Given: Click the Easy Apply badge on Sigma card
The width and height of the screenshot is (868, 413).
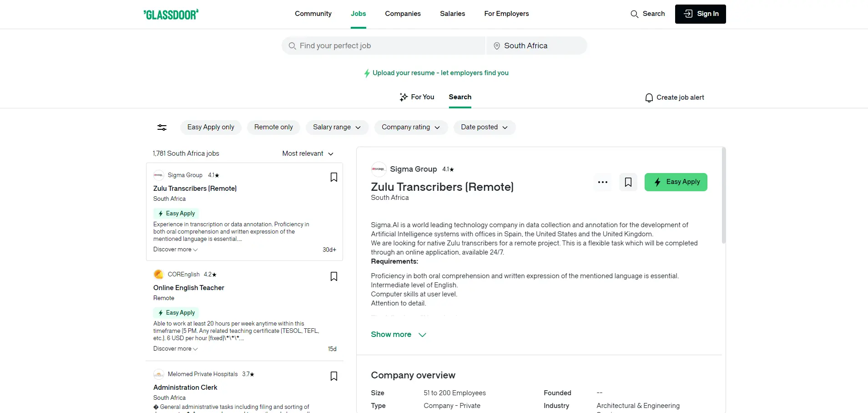Looking at the screenshot, I should click(x=176, y=214).
